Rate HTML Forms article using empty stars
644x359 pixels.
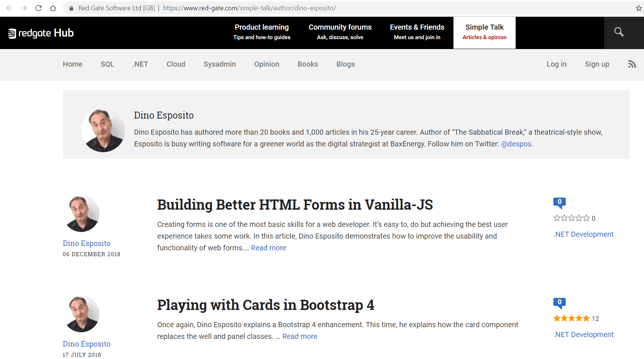(572, 218)
